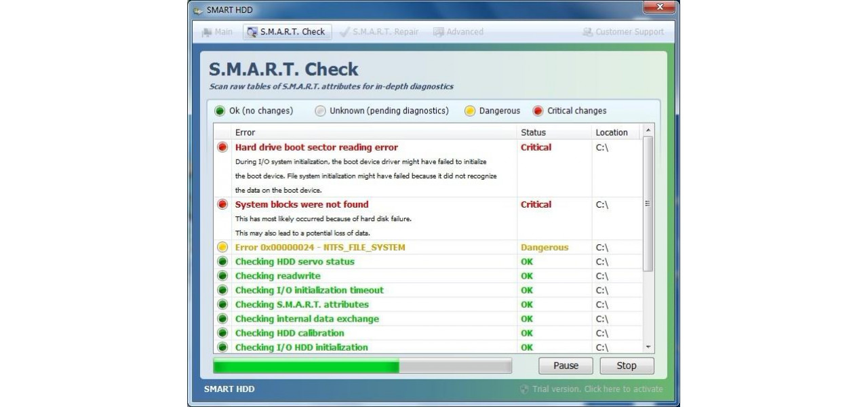Select 'Checking S.M.A.R.T. attributes' text
Screen dimensions: 868x407
pyautogui.click(x=302, y=305)
